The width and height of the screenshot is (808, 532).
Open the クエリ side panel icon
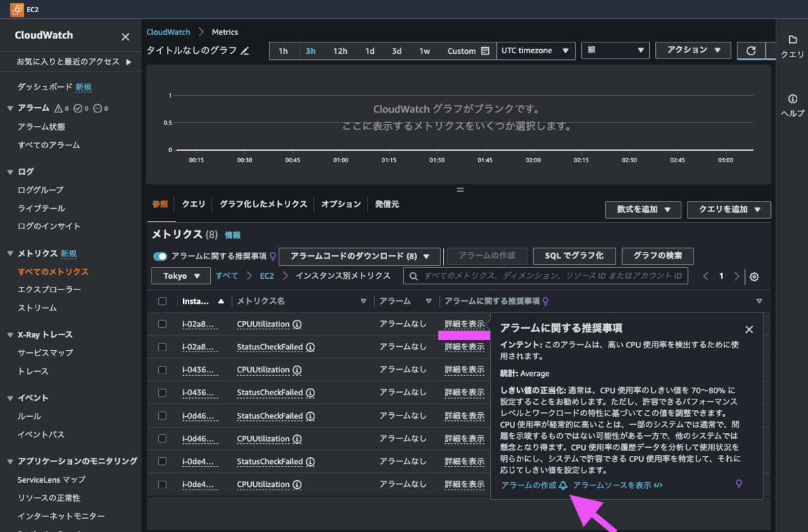[792, 39]
